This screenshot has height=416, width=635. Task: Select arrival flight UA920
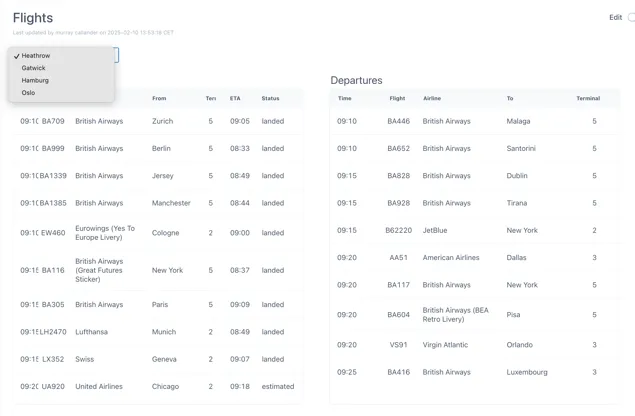53,386
